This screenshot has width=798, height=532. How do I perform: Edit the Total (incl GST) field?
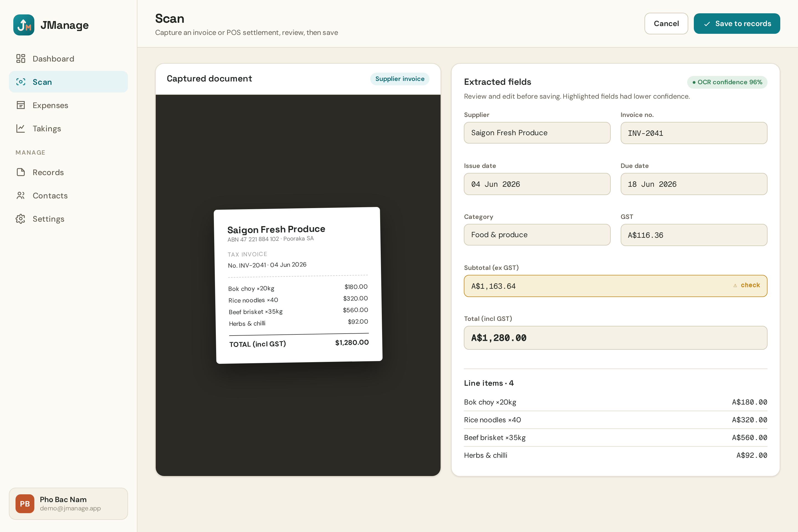(615, 337)
